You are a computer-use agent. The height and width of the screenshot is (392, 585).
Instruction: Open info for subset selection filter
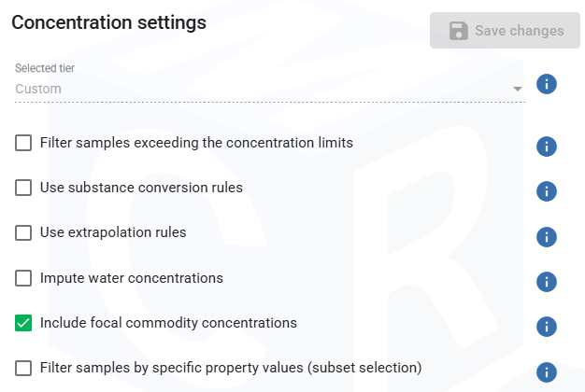pyautogui.click(x=547, y=371)
